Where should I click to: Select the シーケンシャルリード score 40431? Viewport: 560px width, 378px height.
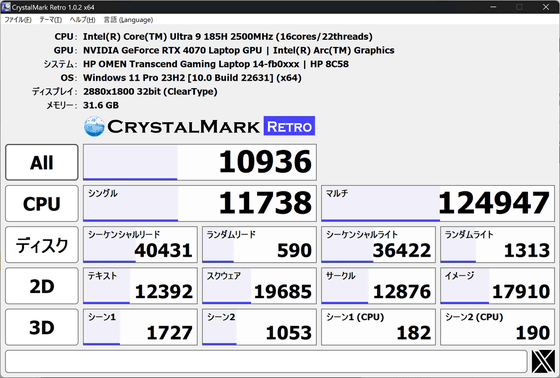(x=140, y=245)
